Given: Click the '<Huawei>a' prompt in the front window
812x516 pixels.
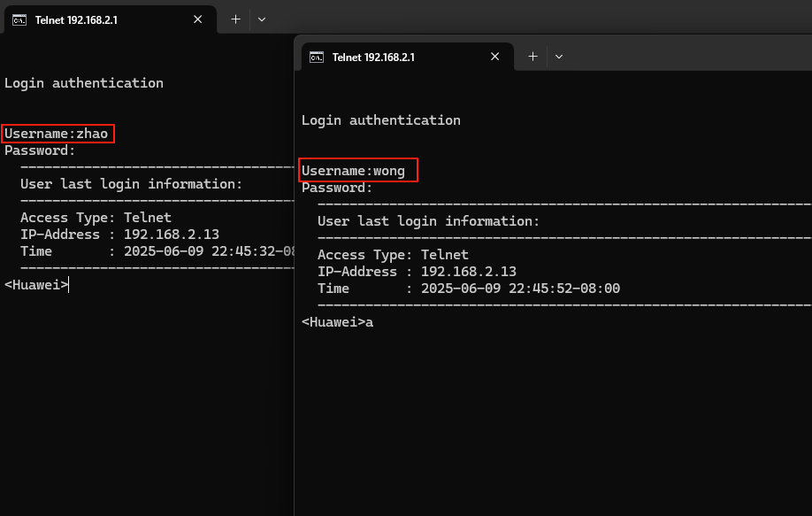Looking at the screenshot, I should pos(337,322).
